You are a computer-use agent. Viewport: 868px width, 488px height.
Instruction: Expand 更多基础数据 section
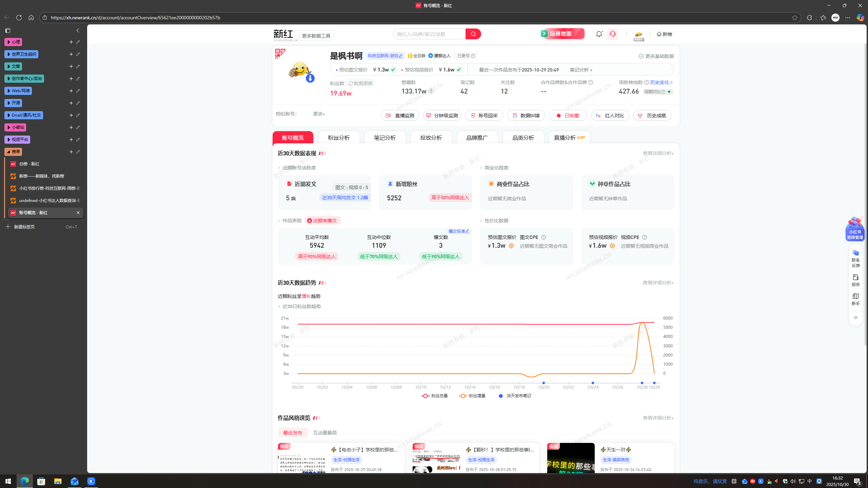[656, 56]
